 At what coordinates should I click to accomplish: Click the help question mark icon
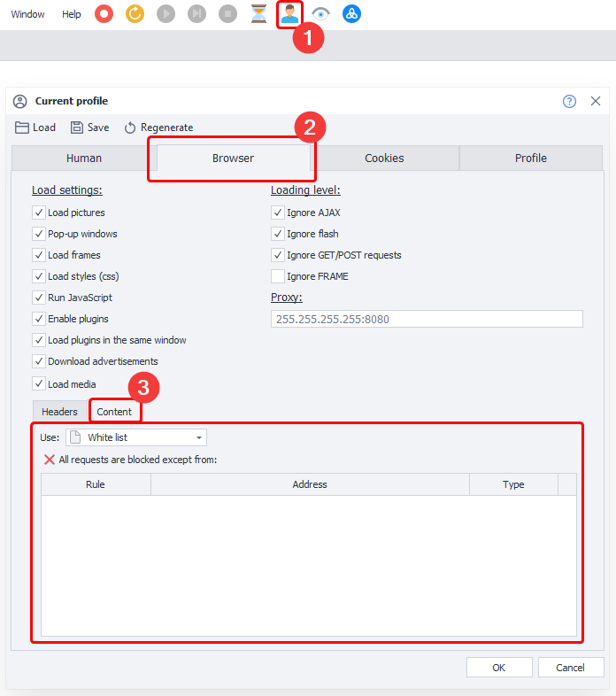[569, 101]
